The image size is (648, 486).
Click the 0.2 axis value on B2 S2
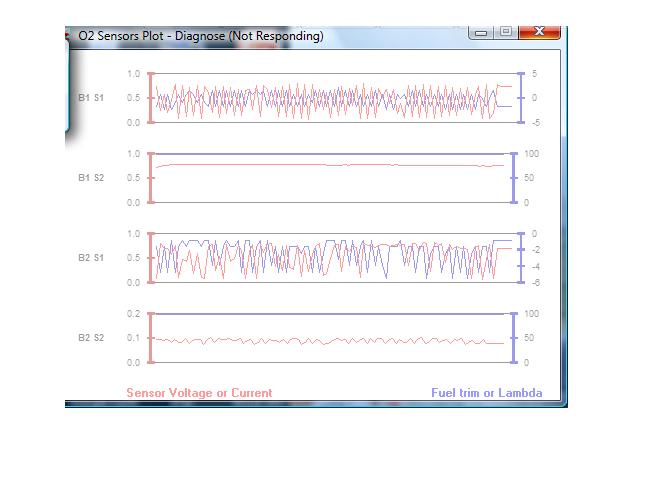coord(133,314)
